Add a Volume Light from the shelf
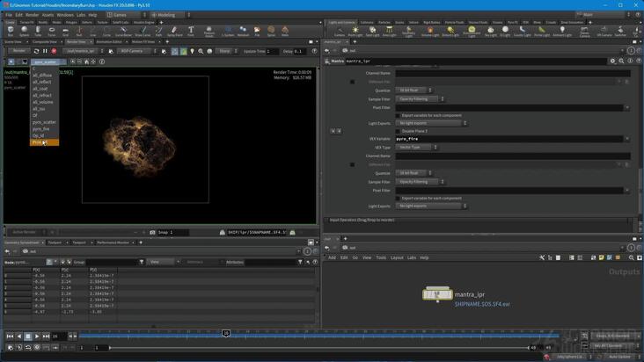Image resolution: width=644 pixels, height=362 pixels. coord(430,31)
